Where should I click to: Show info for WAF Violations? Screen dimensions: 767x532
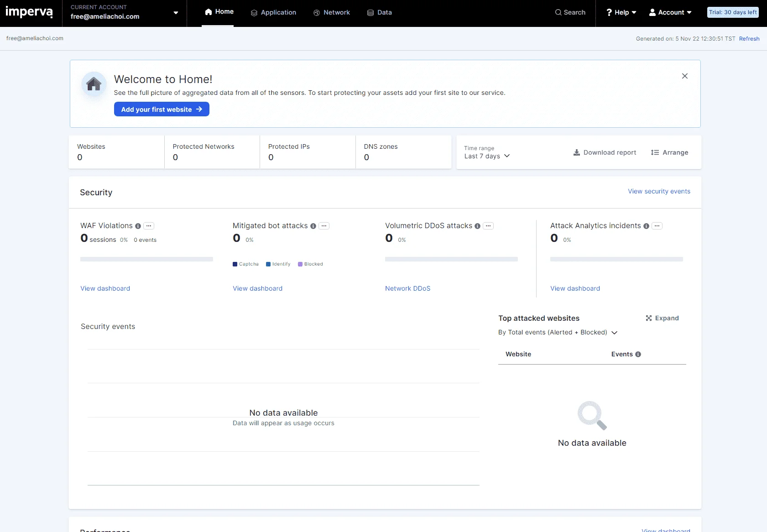point(138,226)
